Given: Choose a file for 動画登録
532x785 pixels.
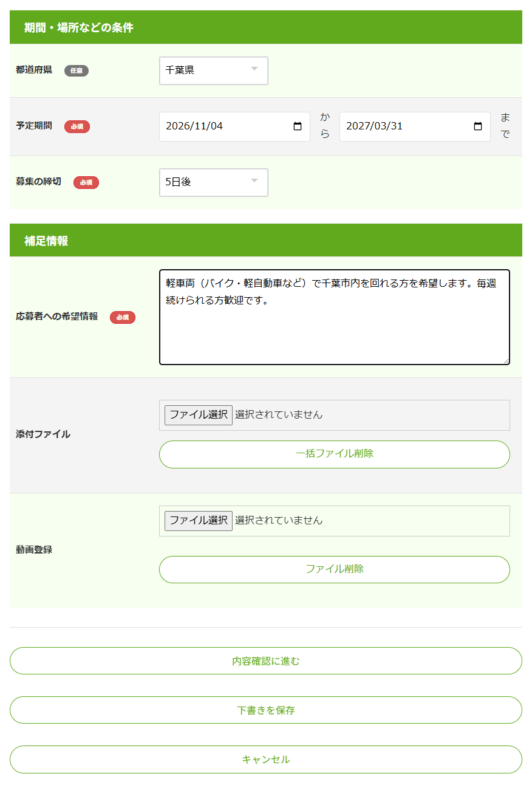Looking at the screenshot, I should click(199, 521).
